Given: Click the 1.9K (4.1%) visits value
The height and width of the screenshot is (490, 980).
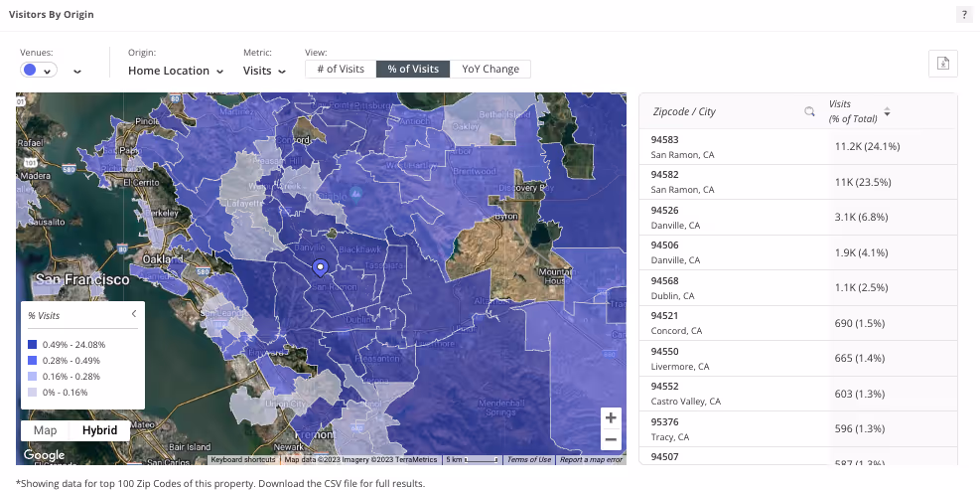Looking at the screenshot, I should (861, 252).
